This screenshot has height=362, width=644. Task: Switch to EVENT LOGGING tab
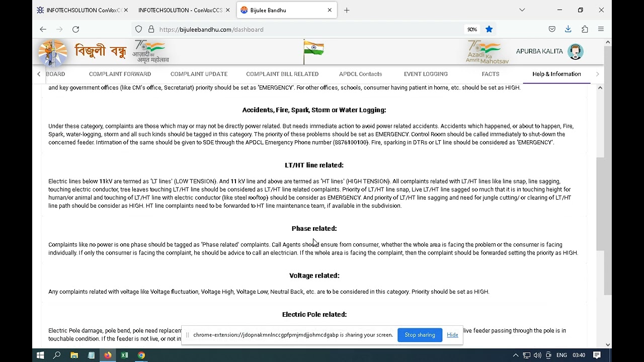[426, 74]
